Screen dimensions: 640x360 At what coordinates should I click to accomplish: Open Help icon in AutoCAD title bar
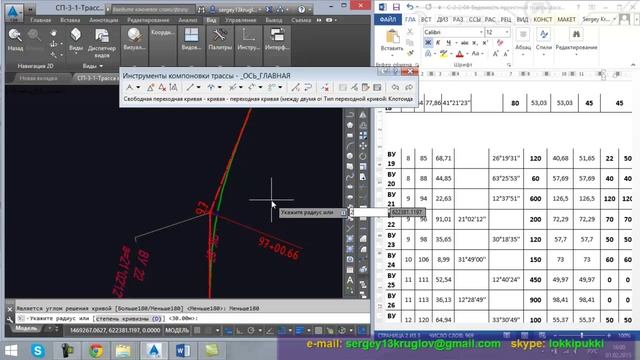pyautogui.click(x=302, y=9)
